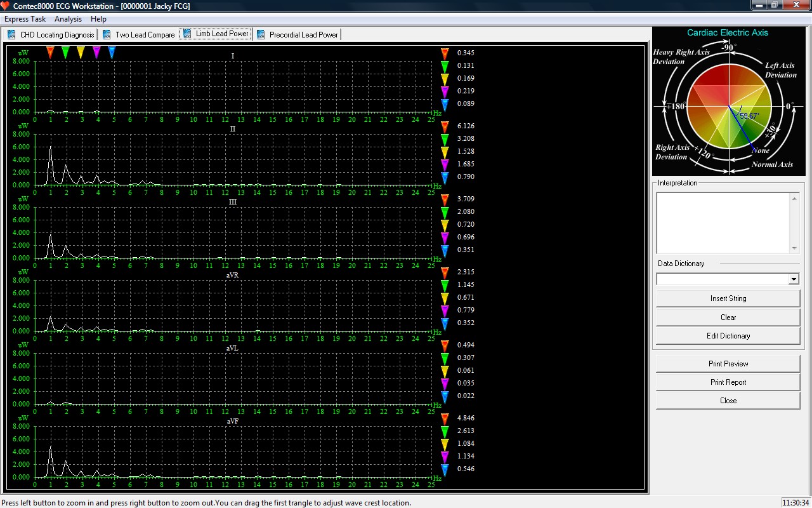Click the Print Preview button
Viewport: 812px width, 508px height.
[x=728, y=364]
